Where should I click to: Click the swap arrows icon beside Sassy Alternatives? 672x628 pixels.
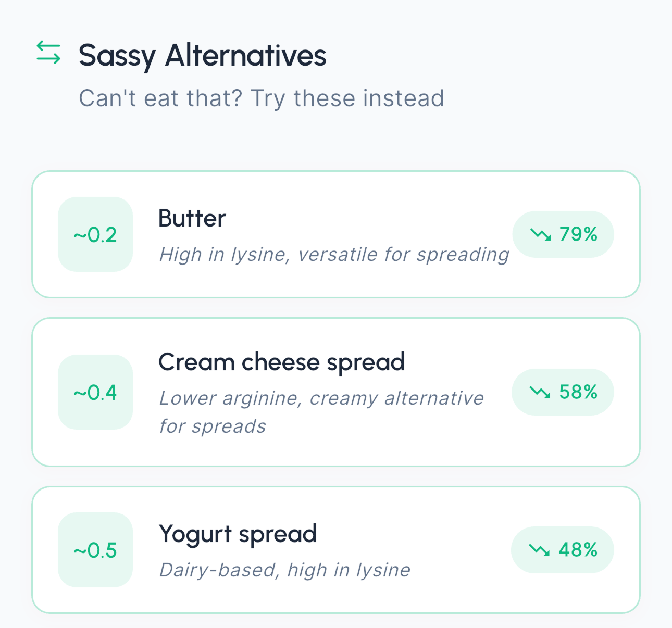(48, 53)
